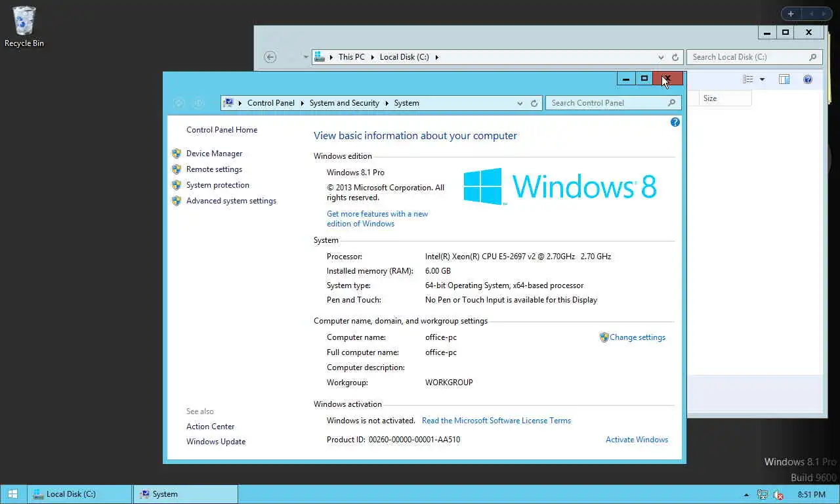Click the network icon in system tray
The width and height of the screenshot is (840, 504).
tap(762, 495)
